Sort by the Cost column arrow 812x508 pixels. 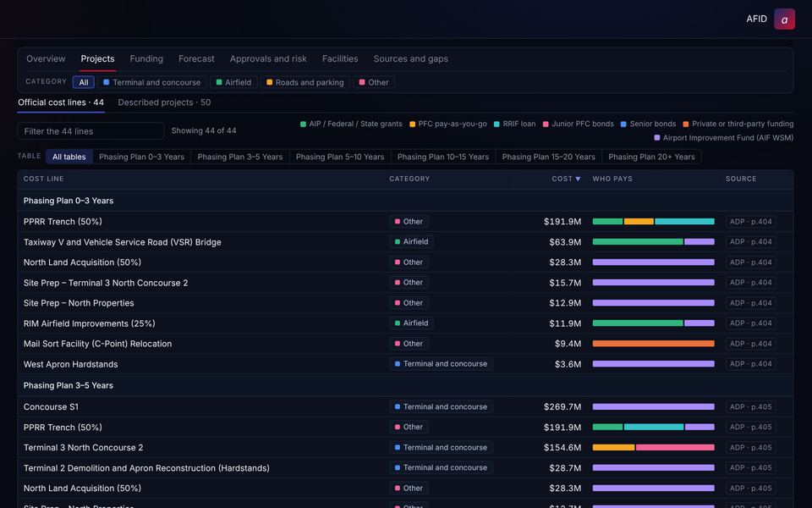tap(578, 179)
